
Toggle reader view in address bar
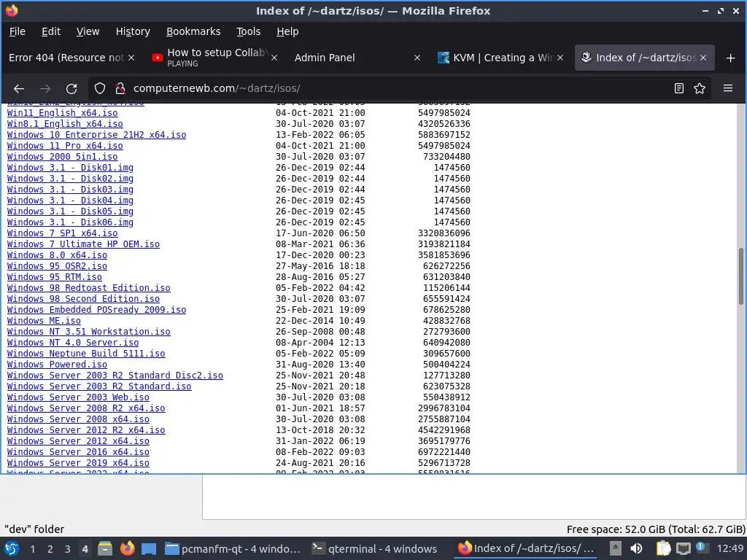pos(679,88)
